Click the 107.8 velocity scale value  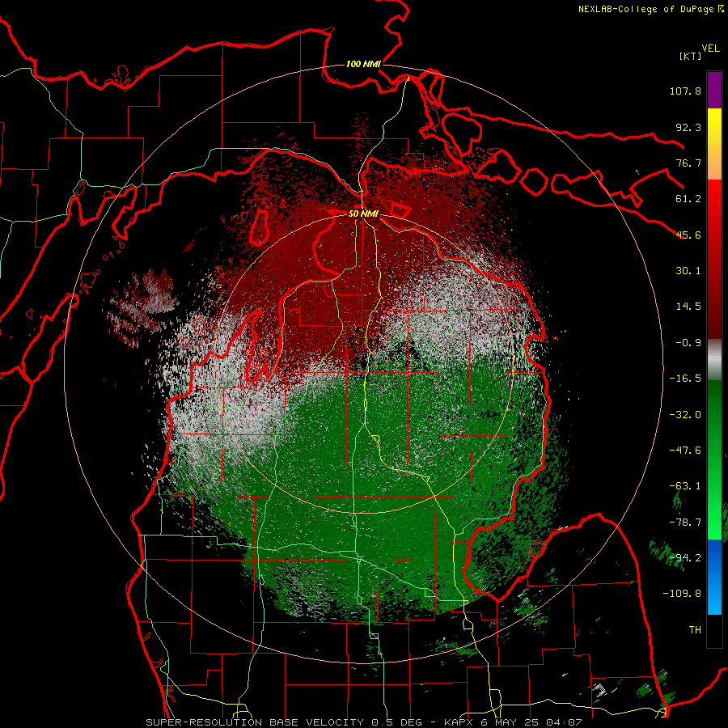point(685,91)
